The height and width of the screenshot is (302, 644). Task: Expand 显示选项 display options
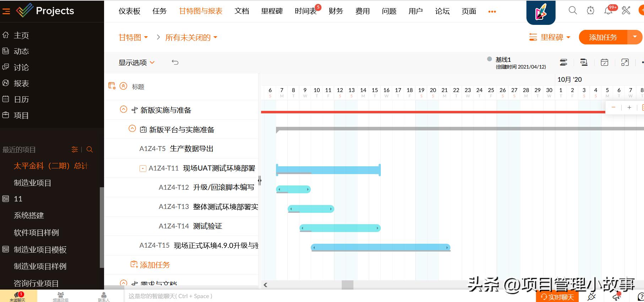(x=136, y=63)
